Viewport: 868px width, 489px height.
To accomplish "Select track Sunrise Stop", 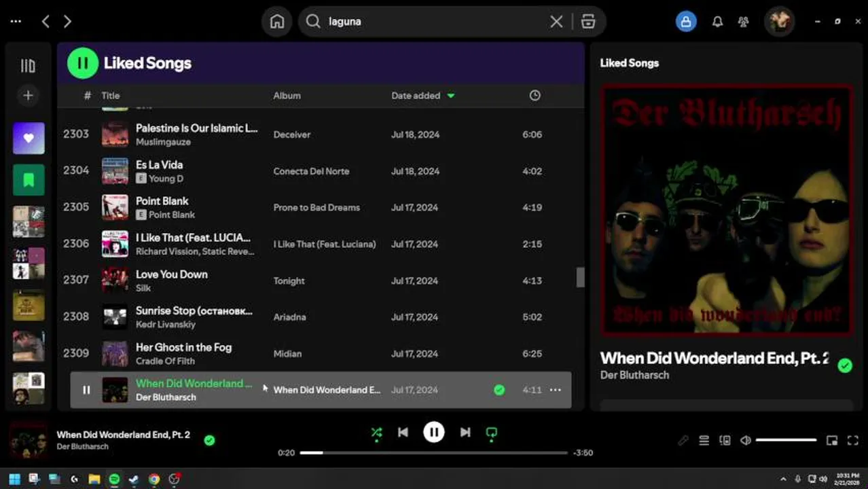I will (194, 311).
